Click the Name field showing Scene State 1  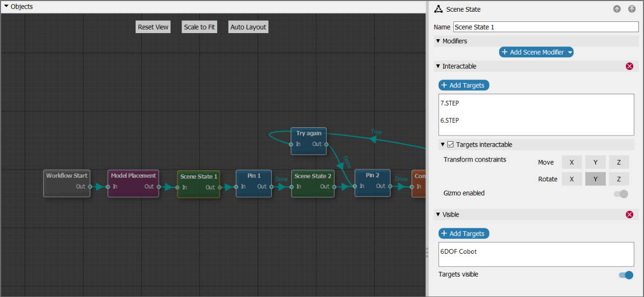pos(546,26)
